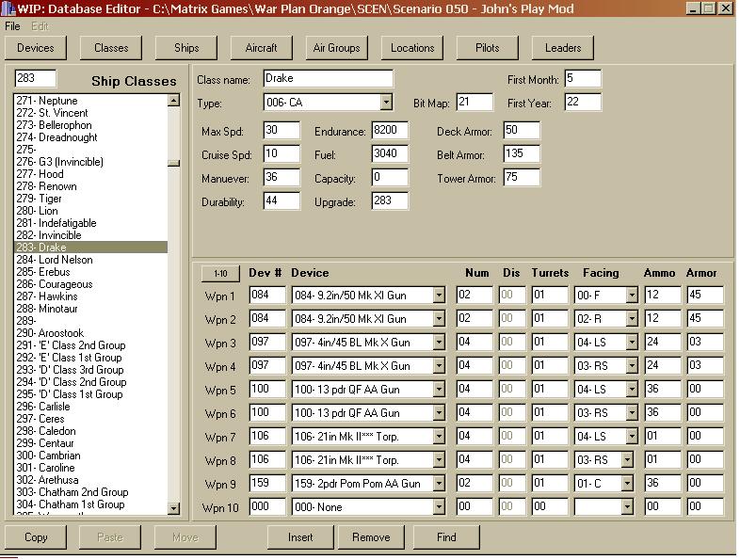
Task: Expand the ship Type dropdown
Action: [386, 102]
